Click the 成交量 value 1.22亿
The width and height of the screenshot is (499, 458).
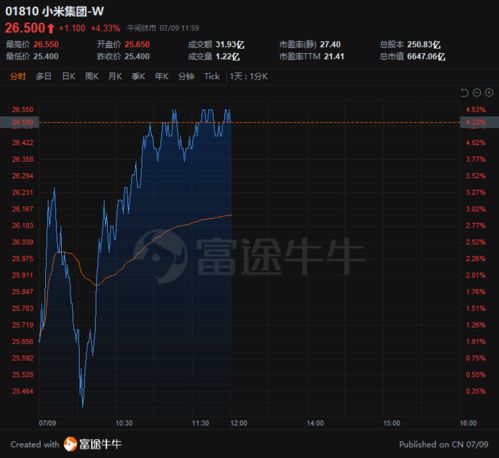228,56
